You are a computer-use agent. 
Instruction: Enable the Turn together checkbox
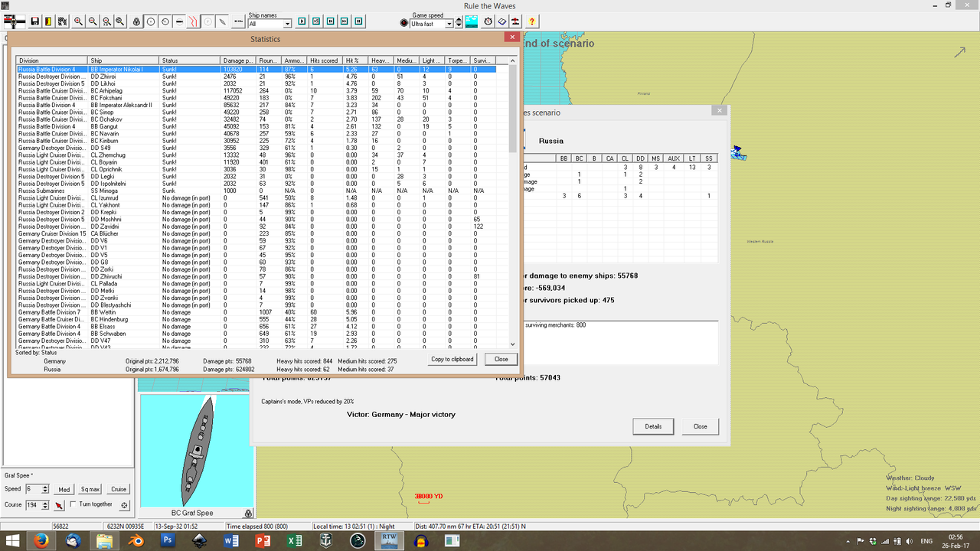pos(73,504)
